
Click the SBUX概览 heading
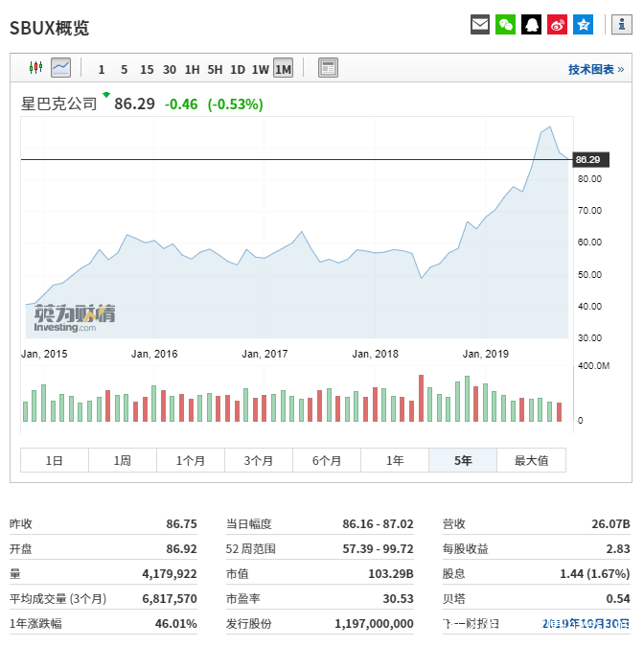(50, 28)
